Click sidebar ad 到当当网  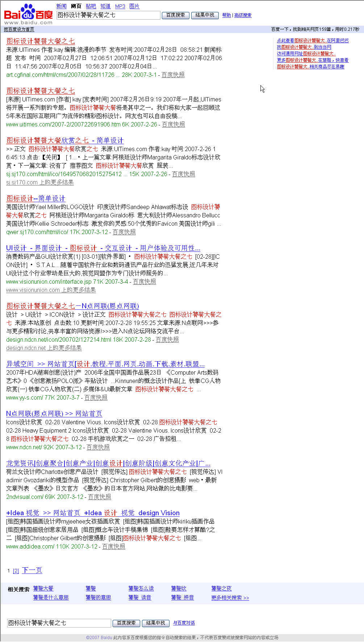(x=304, y=47)
